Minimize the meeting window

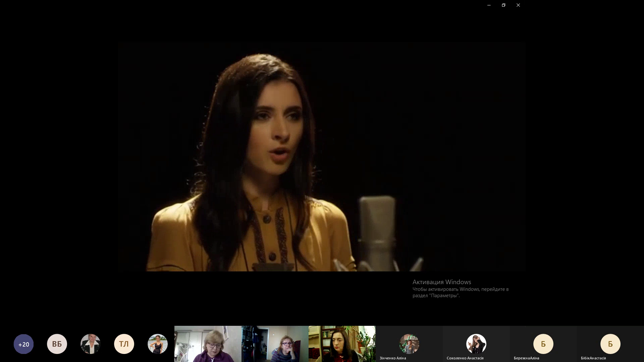coord(489,5)
